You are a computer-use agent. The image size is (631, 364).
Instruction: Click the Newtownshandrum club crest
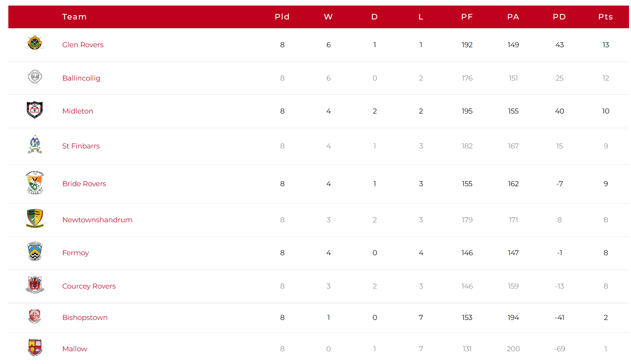35,218
